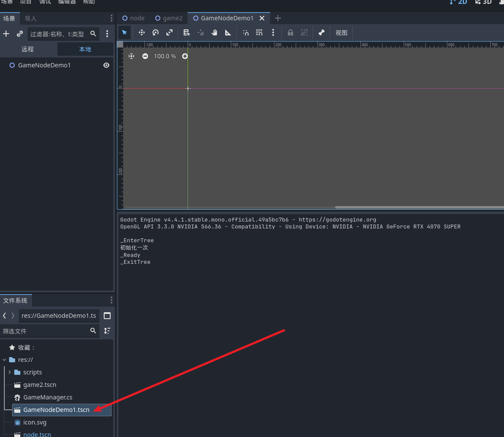504x437 pixels.
Task: Zoom in with the plus button
Action: (185, 56)
